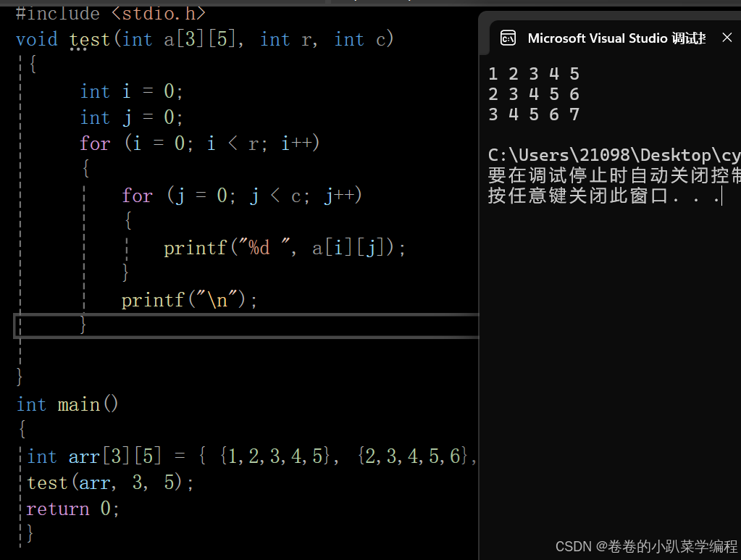The image size is (741, 560).
Task: Close the Visual Studio debug console window
Action: pyautogui.click(x=727, y=38)
